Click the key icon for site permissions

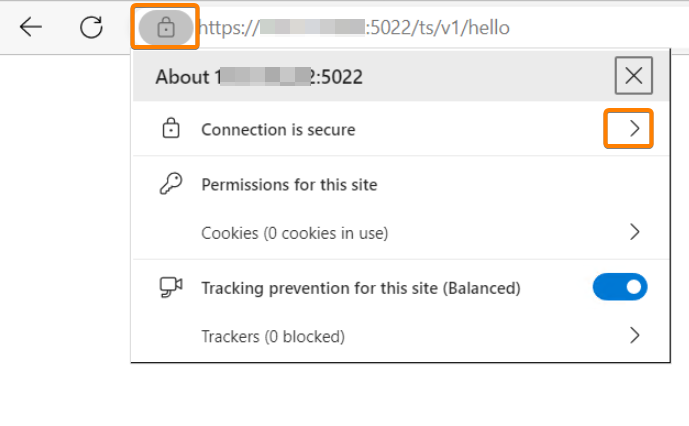click(170, 184)
